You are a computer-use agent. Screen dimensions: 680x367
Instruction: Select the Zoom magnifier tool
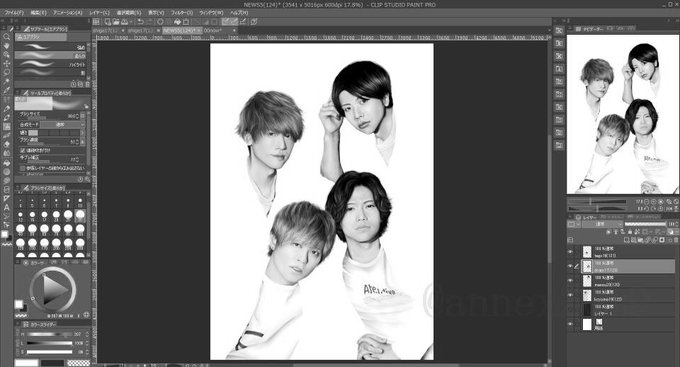[x=7, y=37]
